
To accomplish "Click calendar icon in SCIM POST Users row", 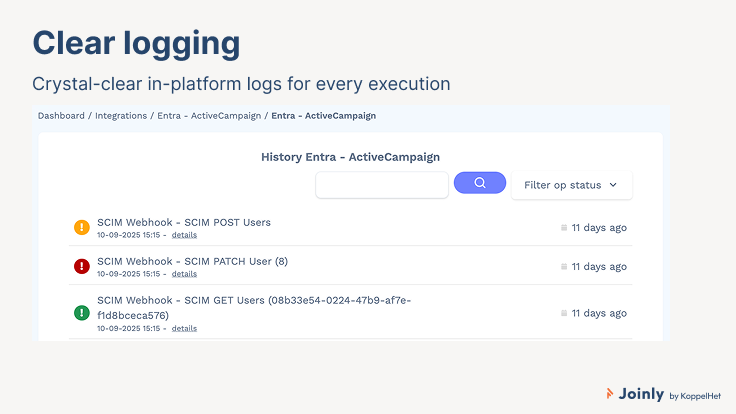I will (564, 228).
